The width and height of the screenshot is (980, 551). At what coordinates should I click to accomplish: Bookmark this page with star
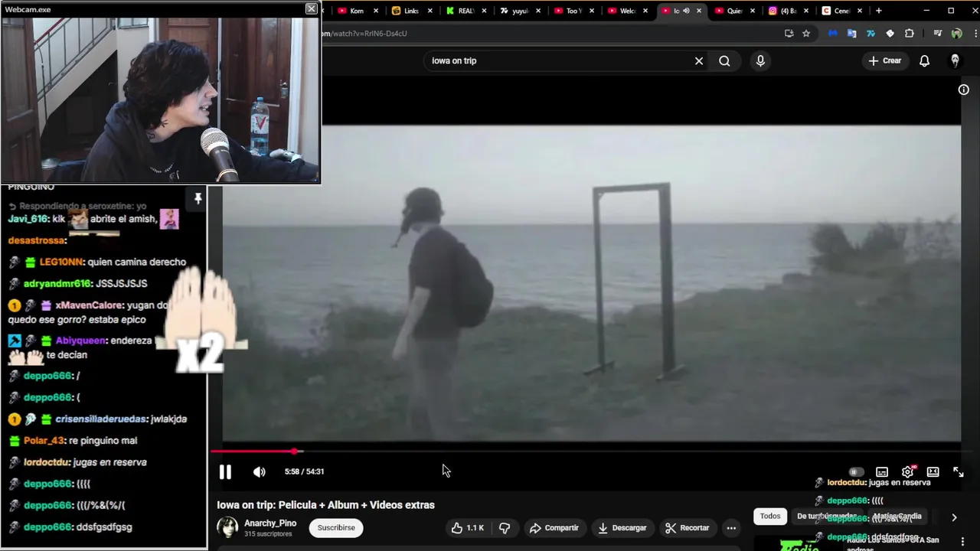[x=806, y=34]
